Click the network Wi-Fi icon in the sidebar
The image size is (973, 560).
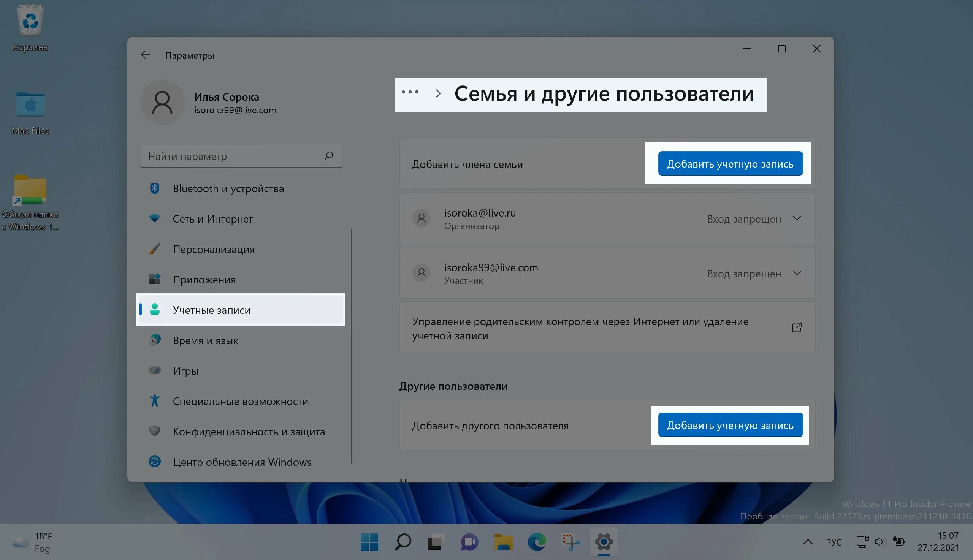coord(155,218)
